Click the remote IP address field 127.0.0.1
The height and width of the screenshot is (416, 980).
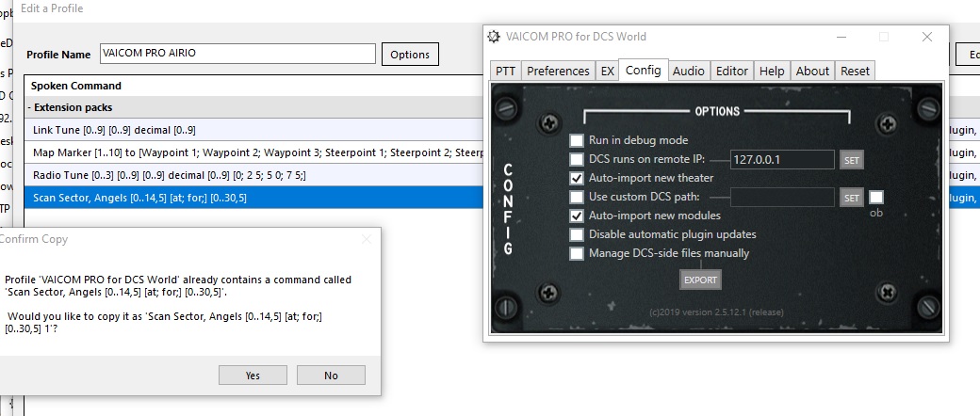(782, 159)
